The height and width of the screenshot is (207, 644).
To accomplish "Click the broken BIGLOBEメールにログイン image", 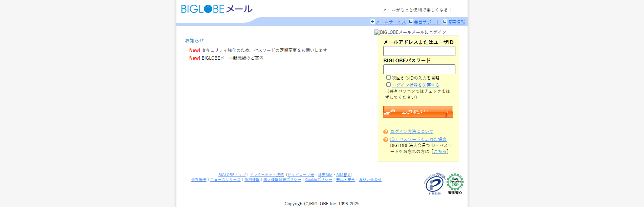I will (410, 32).
